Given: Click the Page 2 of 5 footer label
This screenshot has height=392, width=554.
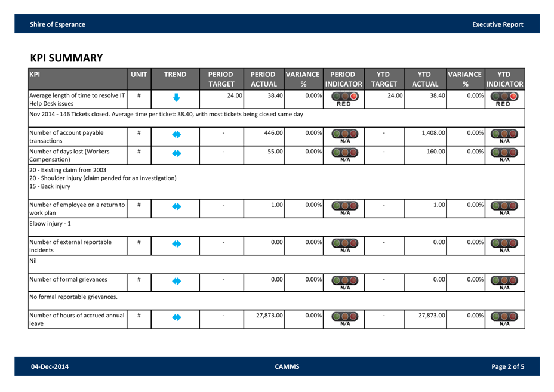Looking at the screenshot, I should 507,366.
